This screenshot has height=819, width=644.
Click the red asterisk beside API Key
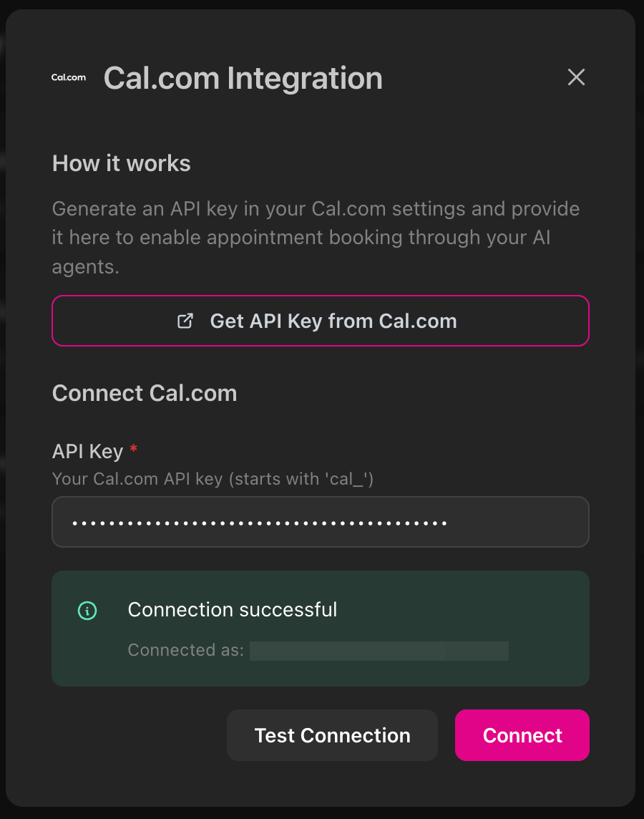pyautogui.click(x=133, y=450)
